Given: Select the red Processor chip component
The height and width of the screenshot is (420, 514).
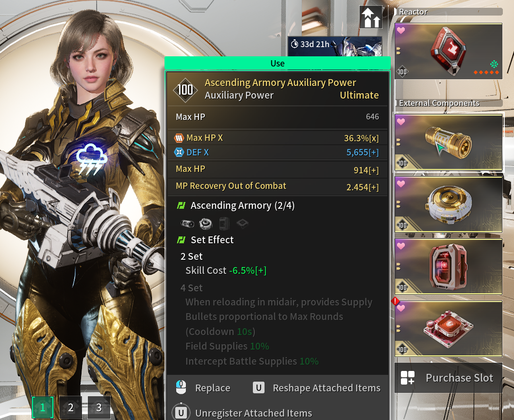Looking at the screenshot, I should (x=448, y=329).
